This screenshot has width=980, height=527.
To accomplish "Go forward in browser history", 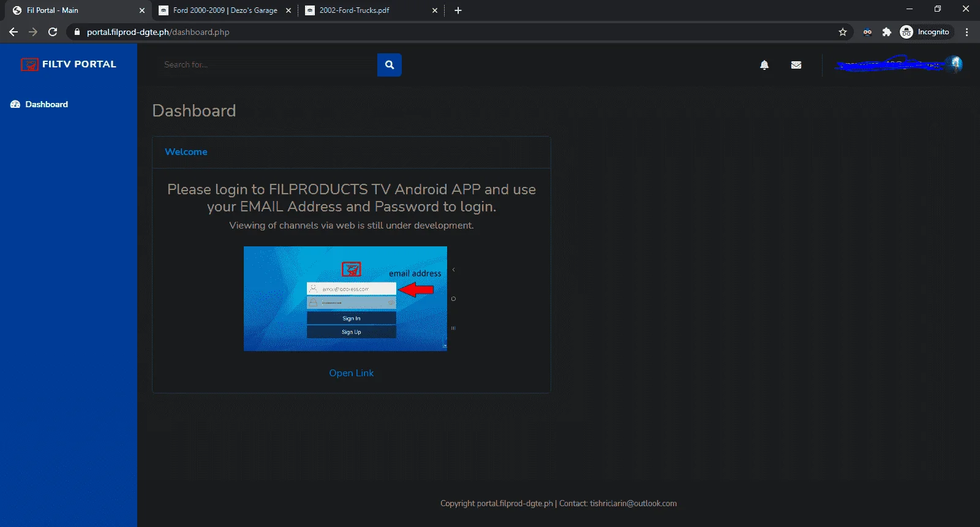I will (x=33, y=32).
